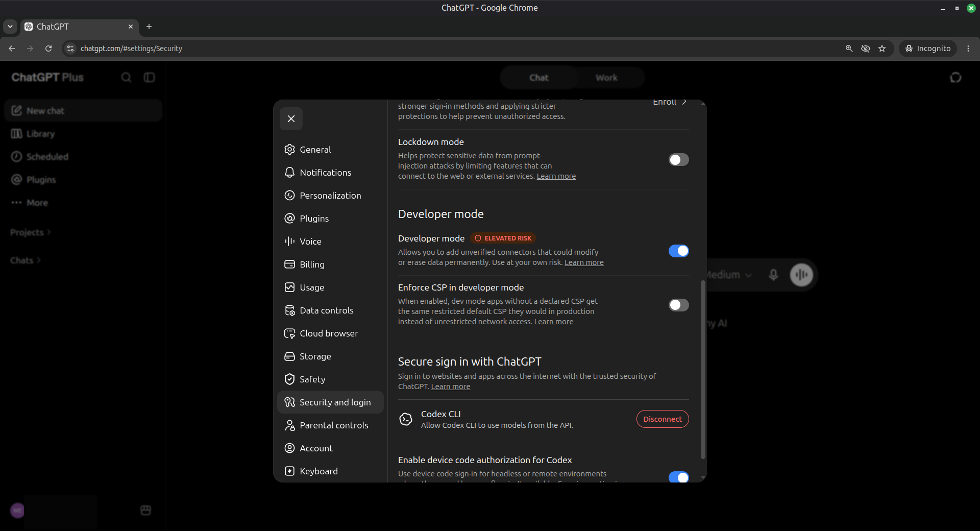Open Learn more link under Lockdown mode
The image size is (980, 531).
pos(556,176)
